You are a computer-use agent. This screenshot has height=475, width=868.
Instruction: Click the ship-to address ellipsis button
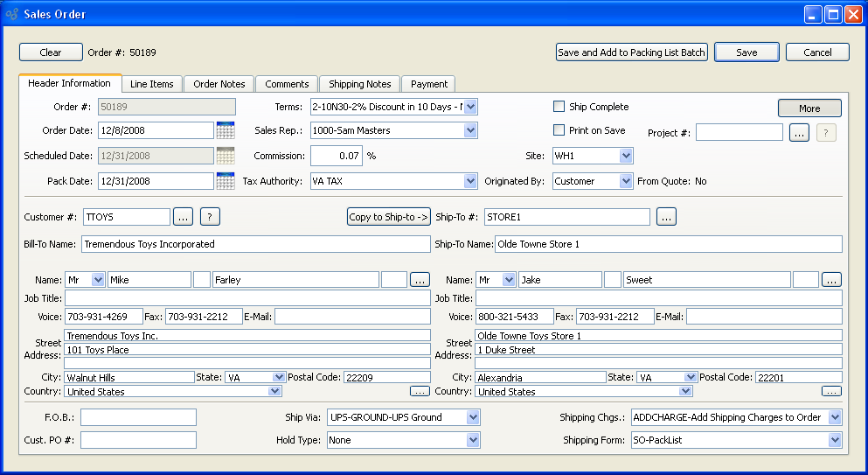[x=831, y=391]
